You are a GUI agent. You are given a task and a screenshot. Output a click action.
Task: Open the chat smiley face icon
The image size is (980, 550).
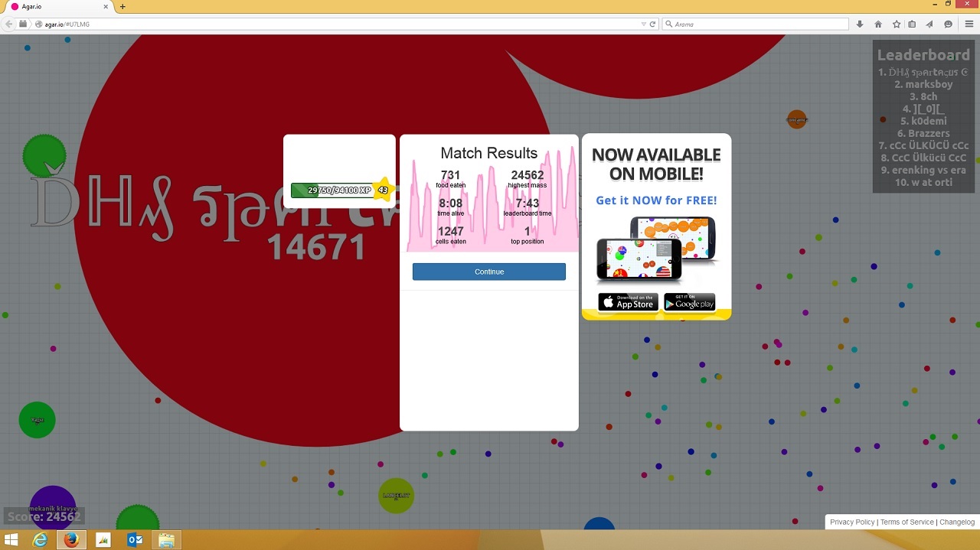[x=948, y=24]
